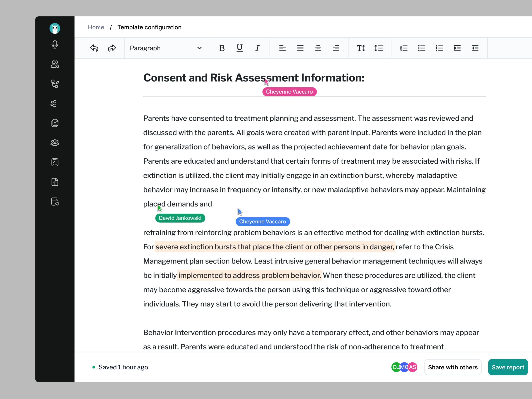532x399 pixels.
Task: Click 'Saved 1 hour ago' status
Action: 123,367
